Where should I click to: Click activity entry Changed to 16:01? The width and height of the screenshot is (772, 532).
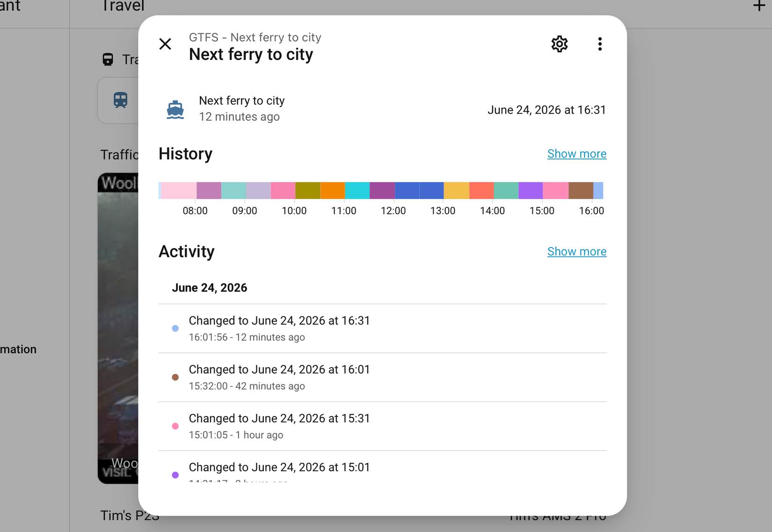pos(382,377)
